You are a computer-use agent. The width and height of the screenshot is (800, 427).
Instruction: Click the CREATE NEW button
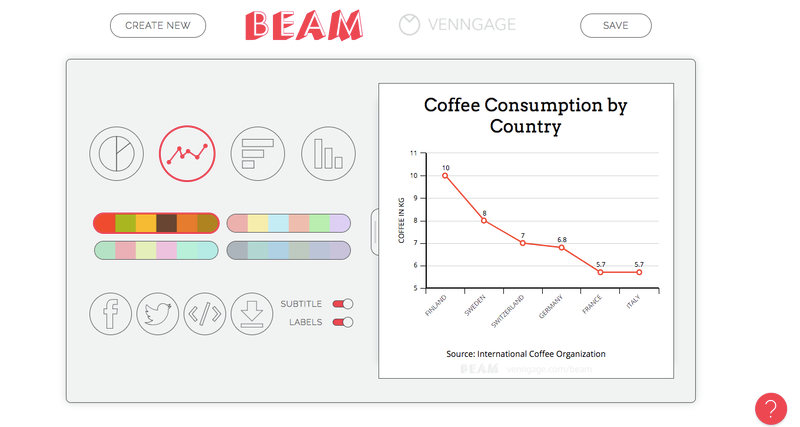pyautogui.click(x=158, y=26)
